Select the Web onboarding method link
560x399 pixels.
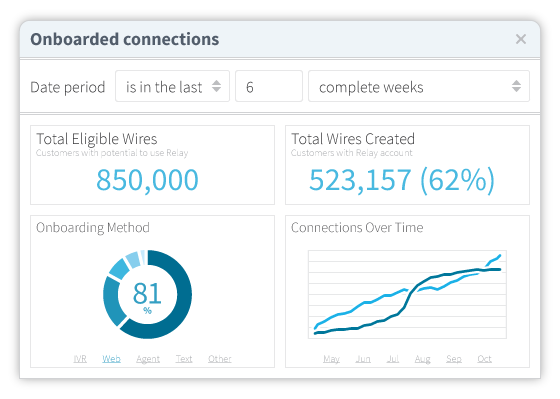[111, 358]
